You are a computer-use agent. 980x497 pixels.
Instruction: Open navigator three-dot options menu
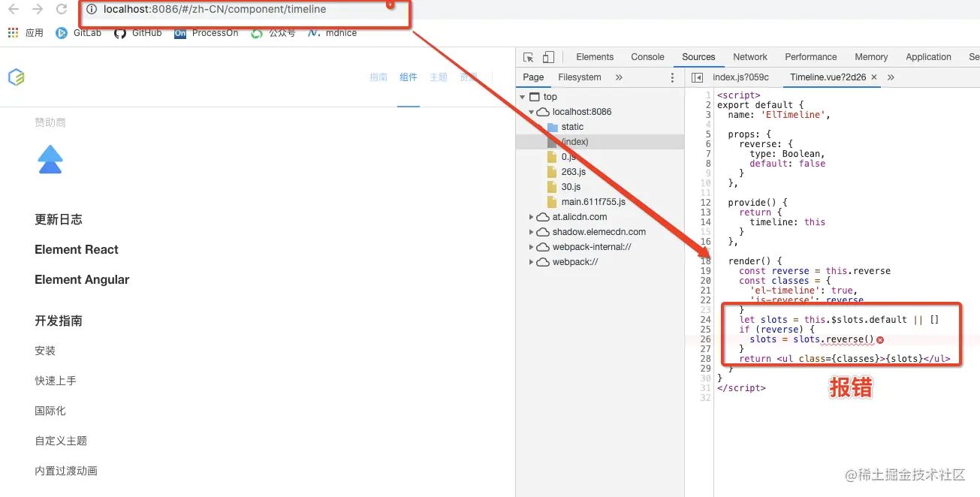(672, 77)
